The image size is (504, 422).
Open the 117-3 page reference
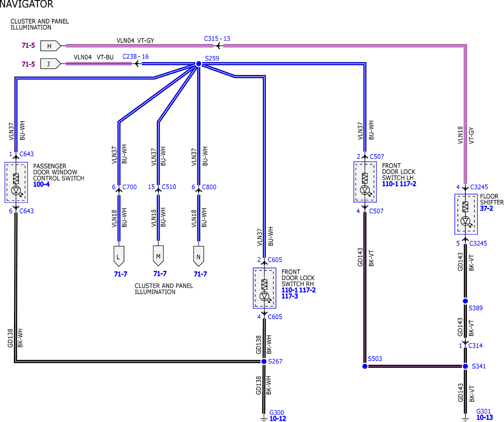pos(289,296)
